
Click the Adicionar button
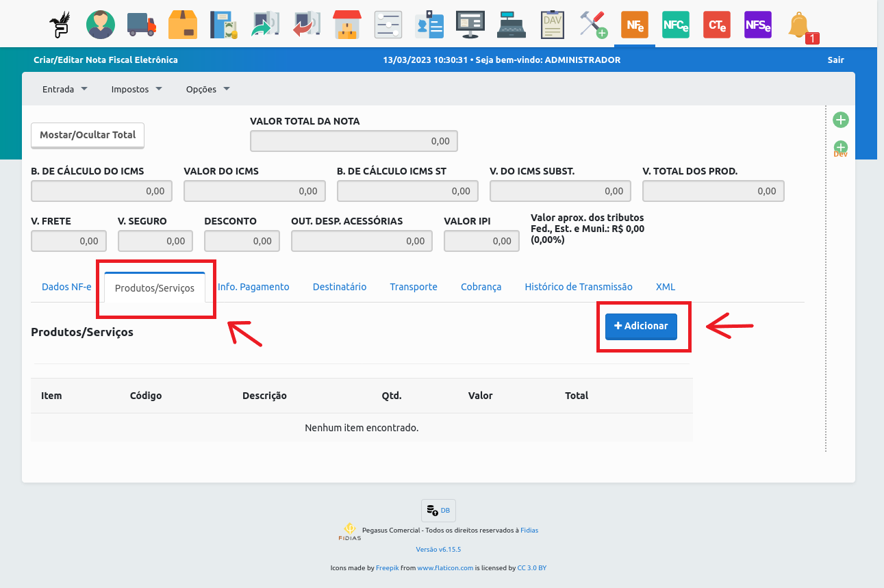(x=641, y=327)
